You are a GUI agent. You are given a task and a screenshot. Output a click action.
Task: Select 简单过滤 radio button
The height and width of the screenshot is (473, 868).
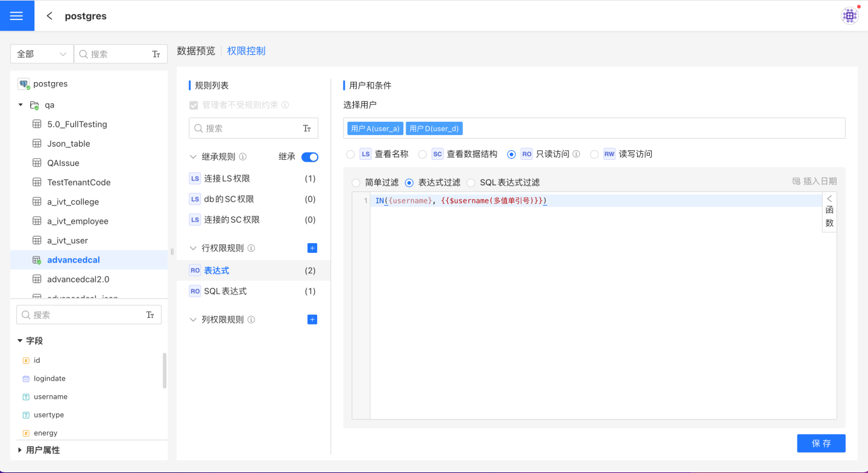tap(356, 183)
